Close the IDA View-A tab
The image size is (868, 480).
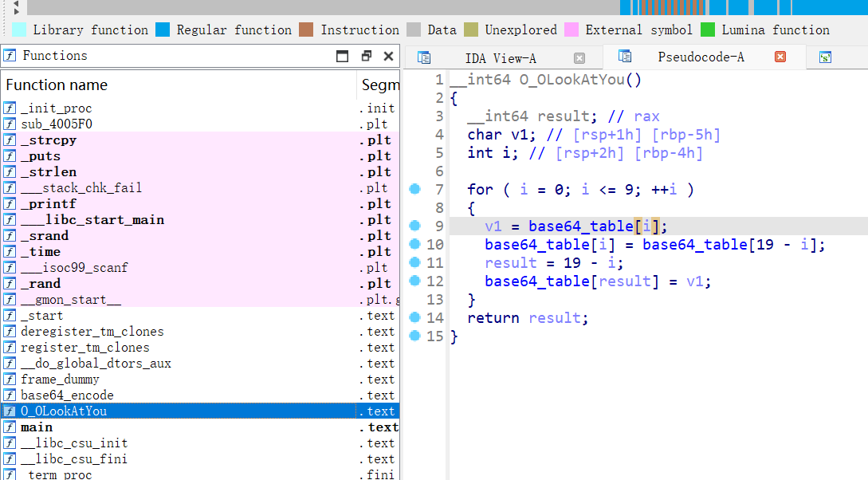coord(579,57)
